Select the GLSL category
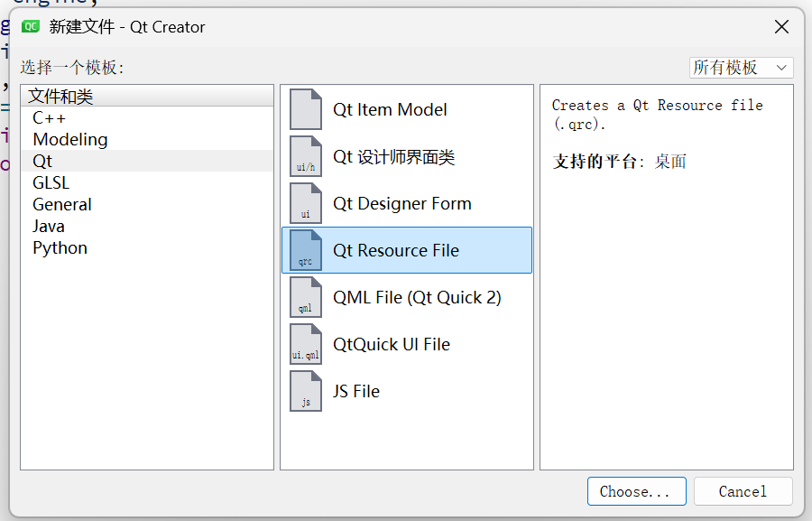This screenshot has height=521, width=812. (147, 183)
